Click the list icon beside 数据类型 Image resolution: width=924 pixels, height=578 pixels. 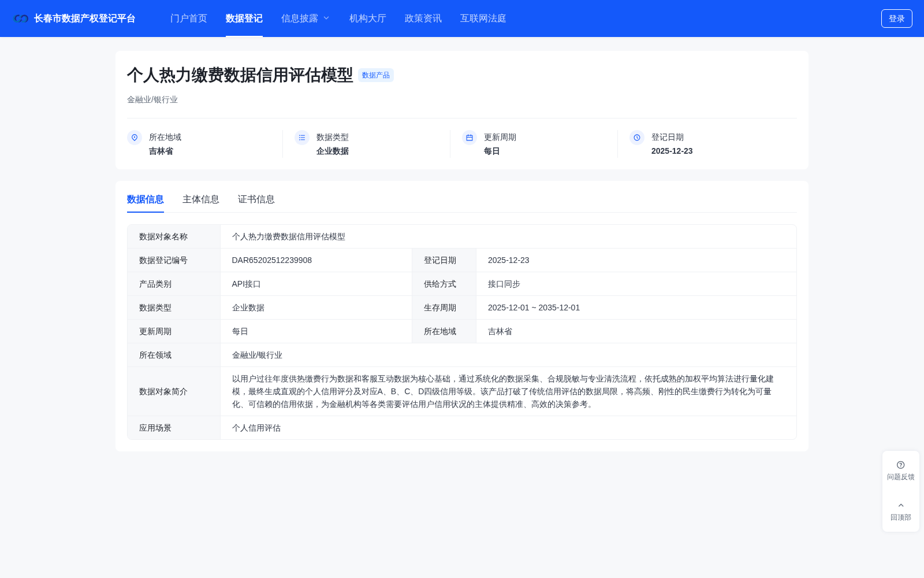click(302, 138)
